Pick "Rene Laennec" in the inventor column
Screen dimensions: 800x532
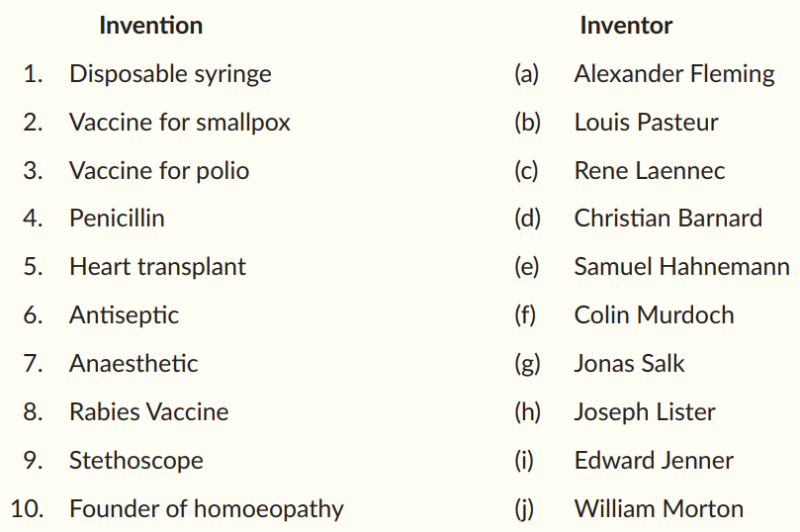click(649, 171)
